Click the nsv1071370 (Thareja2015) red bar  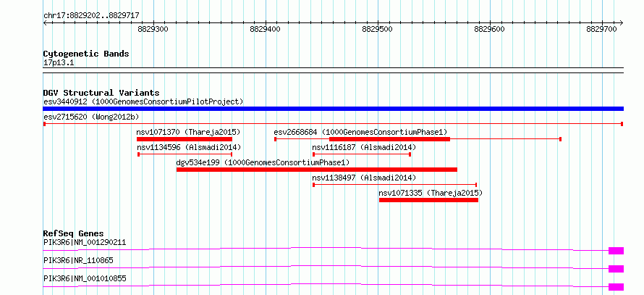[185, 139]
